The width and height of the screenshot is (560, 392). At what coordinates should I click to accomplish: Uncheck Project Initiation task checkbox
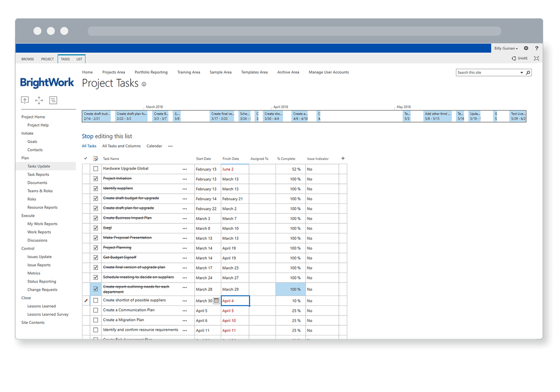pos(96,179)
